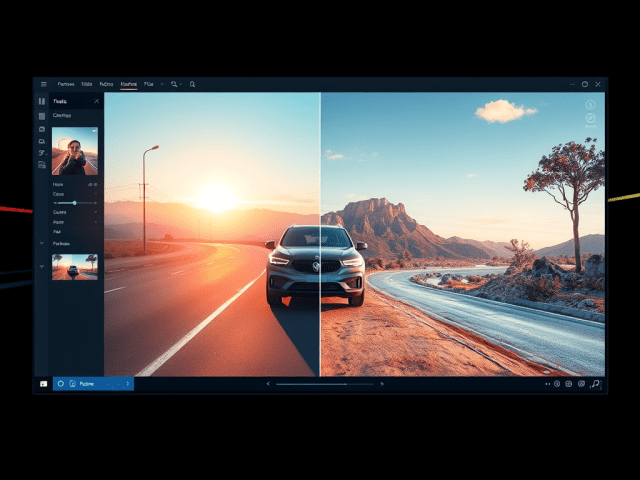Click the blue highlighted button in the bottom bar
Image resolution: width=640 pixels, height=480 pixels.
point(92,384)
